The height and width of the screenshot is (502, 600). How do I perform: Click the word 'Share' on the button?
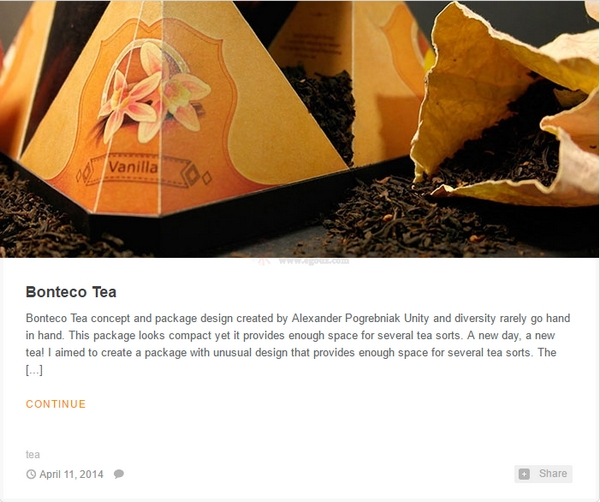pyautogui.click(x=553, y=474)
